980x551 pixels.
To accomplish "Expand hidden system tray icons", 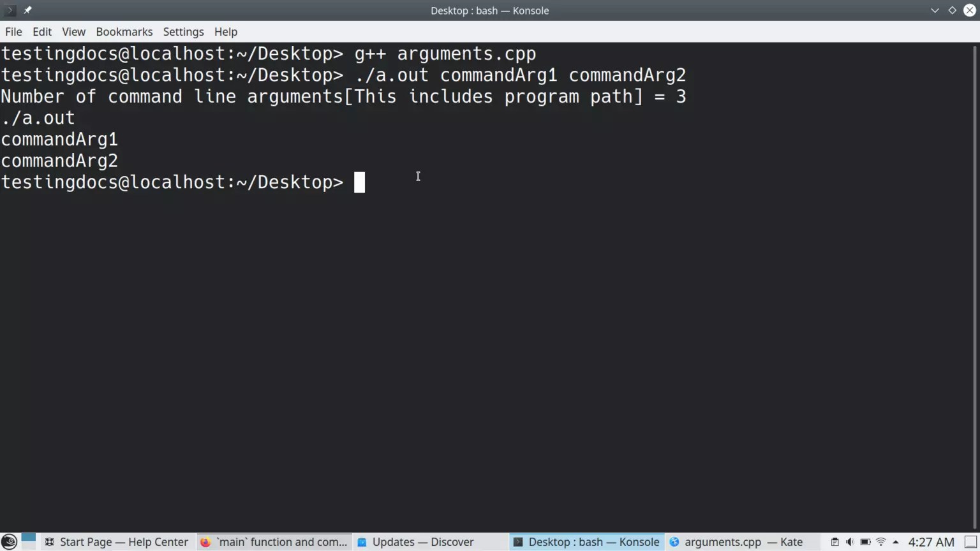I will 895,541.
